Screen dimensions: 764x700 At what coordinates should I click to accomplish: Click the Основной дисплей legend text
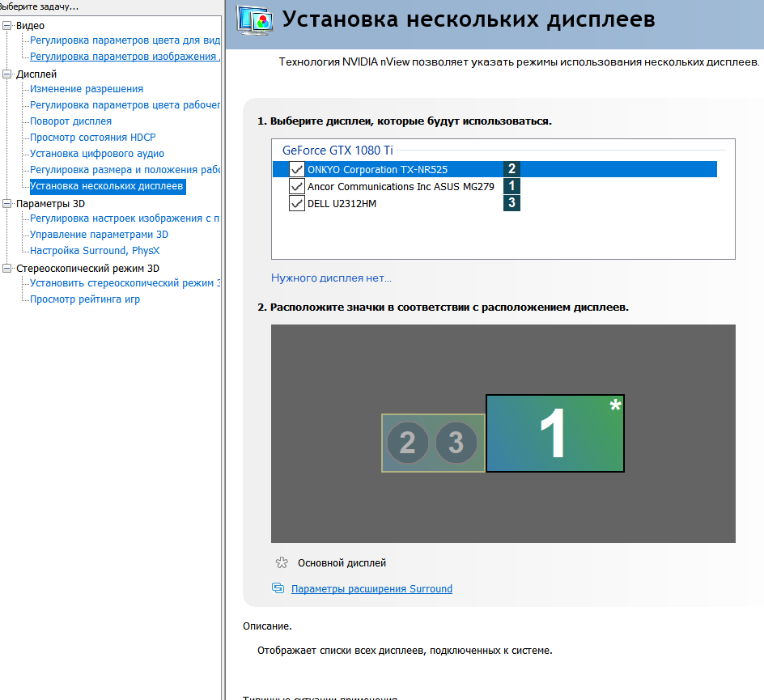[x=342, y=563]
